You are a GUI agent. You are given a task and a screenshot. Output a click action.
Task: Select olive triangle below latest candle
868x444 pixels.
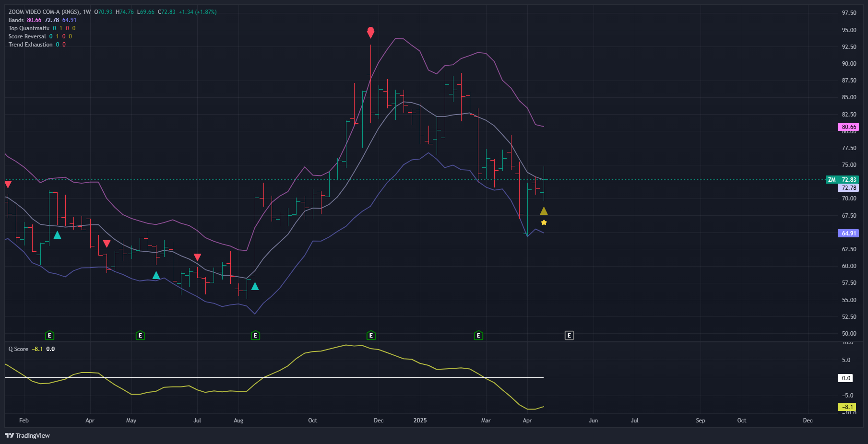coord(544,211)
